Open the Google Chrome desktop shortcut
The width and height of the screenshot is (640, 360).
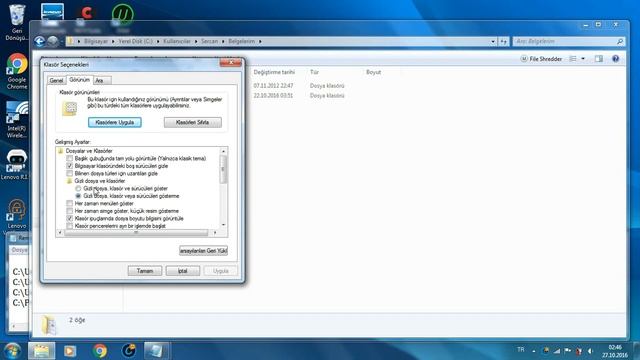point(17,71)
